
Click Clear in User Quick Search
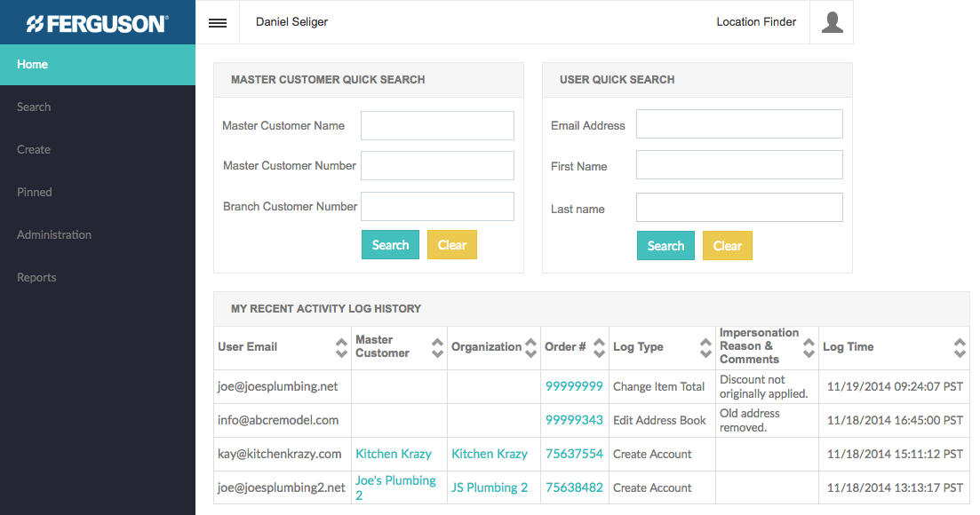[x=727, y=246]
